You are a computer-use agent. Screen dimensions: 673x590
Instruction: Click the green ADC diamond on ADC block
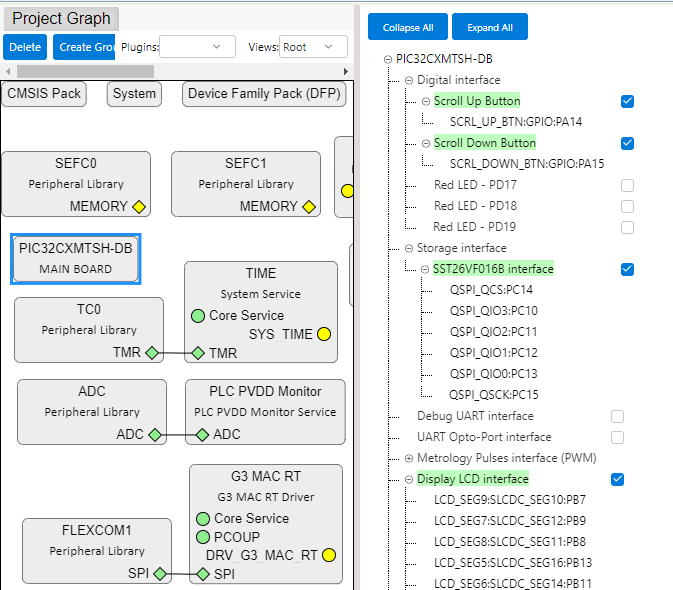[155, 435]
